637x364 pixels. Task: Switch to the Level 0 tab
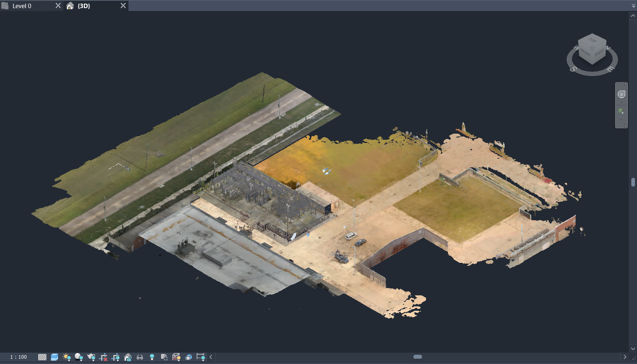(22, 6)
